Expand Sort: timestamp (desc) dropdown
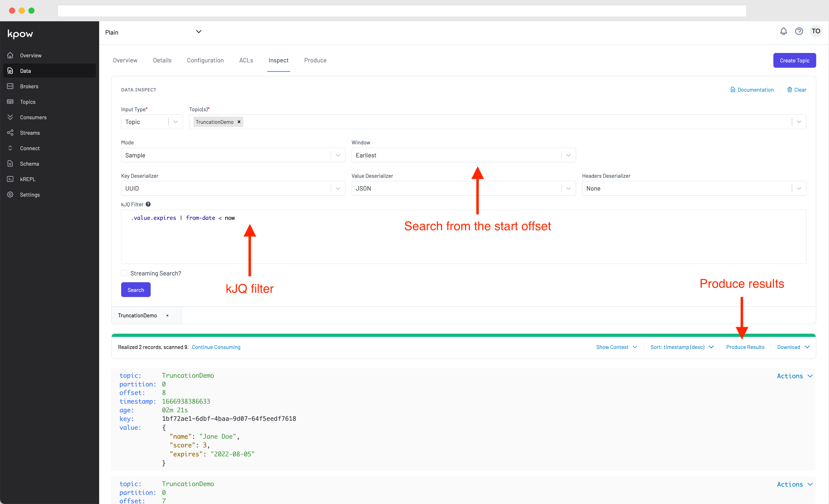This screenshot has height=504, width=829. coord(682,347)
